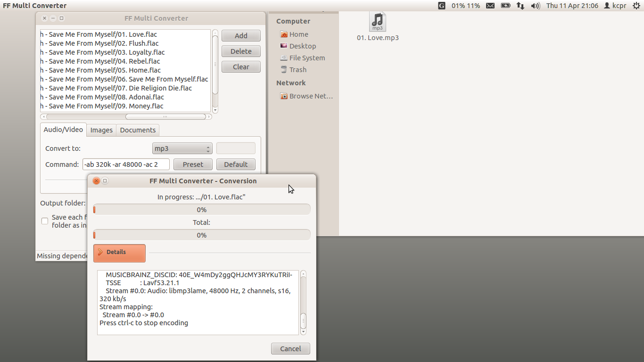This screenshot has width=644, height=362.
Task: Open the 01. Love.mp3 file icon
Action: tap(378, 22)
